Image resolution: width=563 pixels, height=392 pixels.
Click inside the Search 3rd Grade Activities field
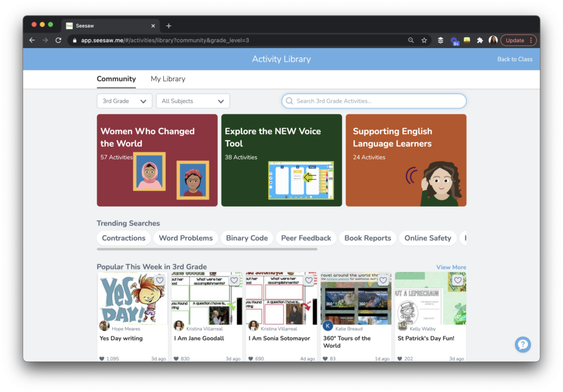(x=374, y=101)
